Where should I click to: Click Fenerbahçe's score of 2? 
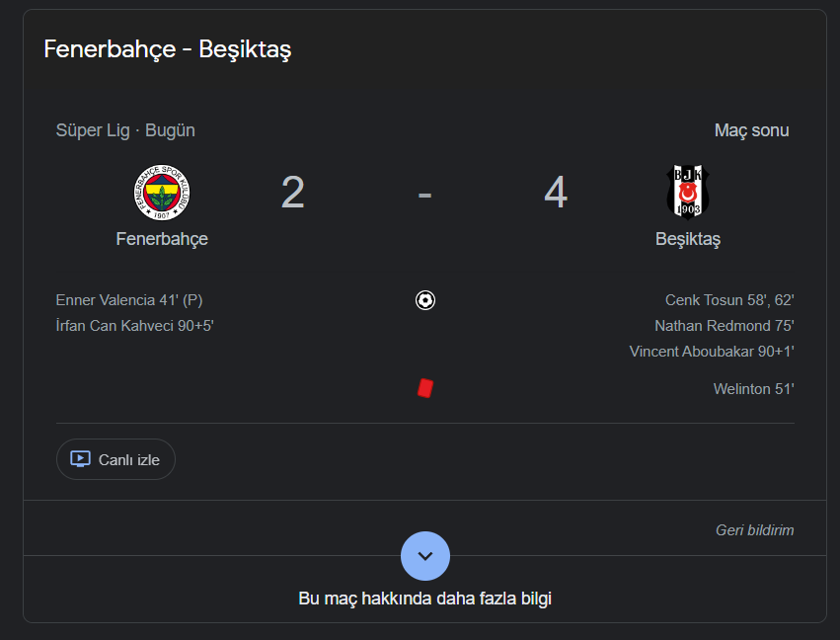(293, 193)
